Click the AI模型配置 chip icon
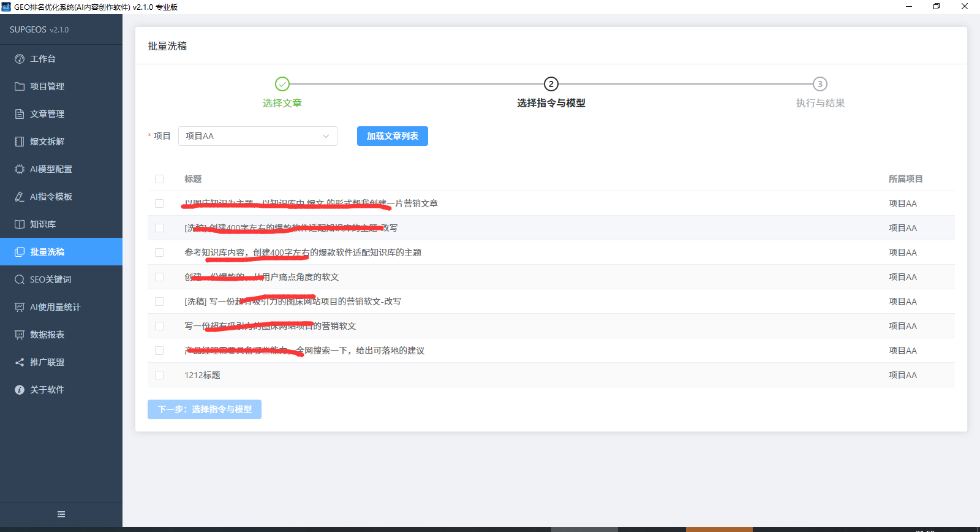Screen dimensions: 980x532 tap(20, 169)
